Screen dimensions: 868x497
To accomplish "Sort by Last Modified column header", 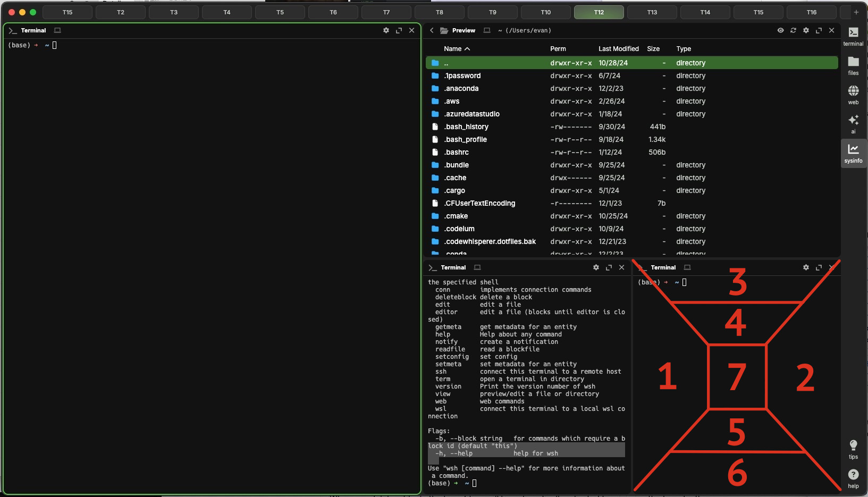I will coord(619,48).
